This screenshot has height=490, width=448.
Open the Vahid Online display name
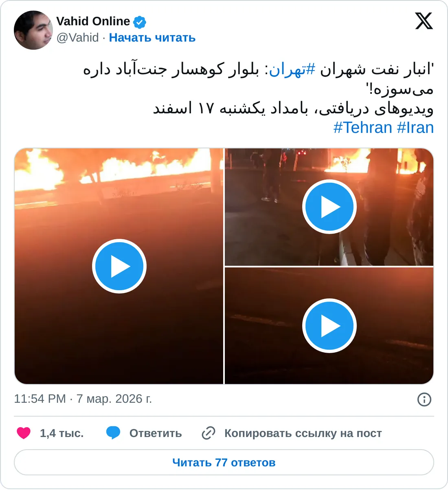pyautogui.click(x=93, y=21)
